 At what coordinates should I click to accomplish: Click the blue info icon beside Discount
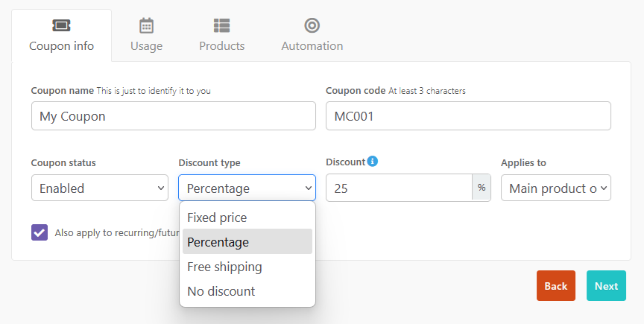(x=373, y=162)
